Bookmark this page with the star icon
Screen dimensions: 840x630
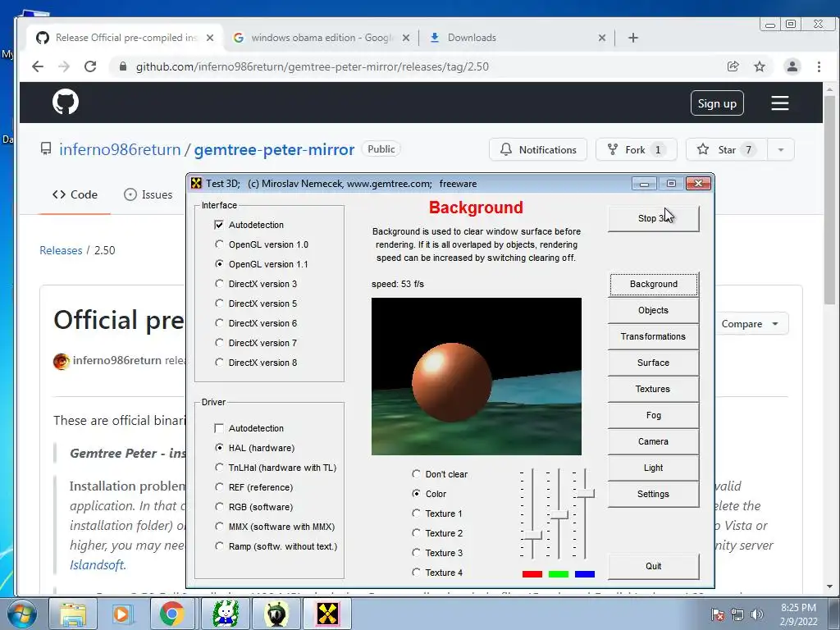(x=759, y=66)
